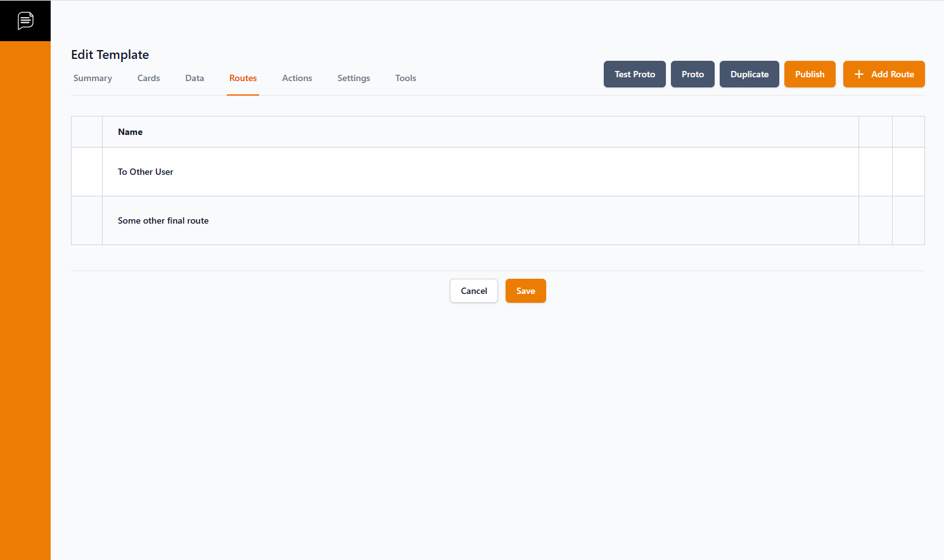Go to the Data tab
Viewport: 944px width, 560px height.
(195, 78)
